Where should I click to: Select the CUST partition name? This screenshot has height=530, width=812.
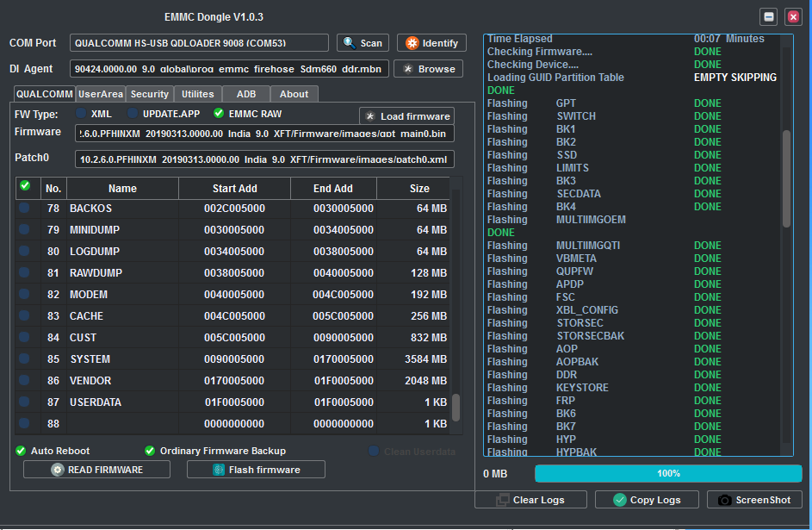pos(83,337)
